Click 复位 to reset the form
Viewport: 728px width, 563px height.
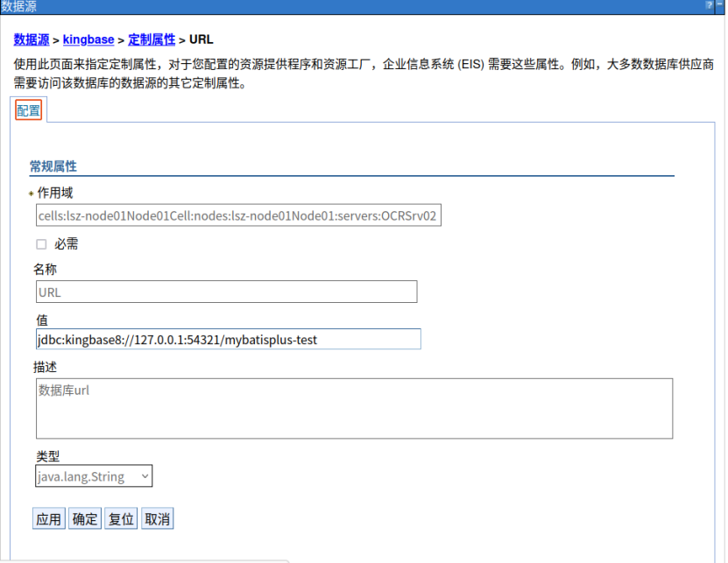[120, 517]
